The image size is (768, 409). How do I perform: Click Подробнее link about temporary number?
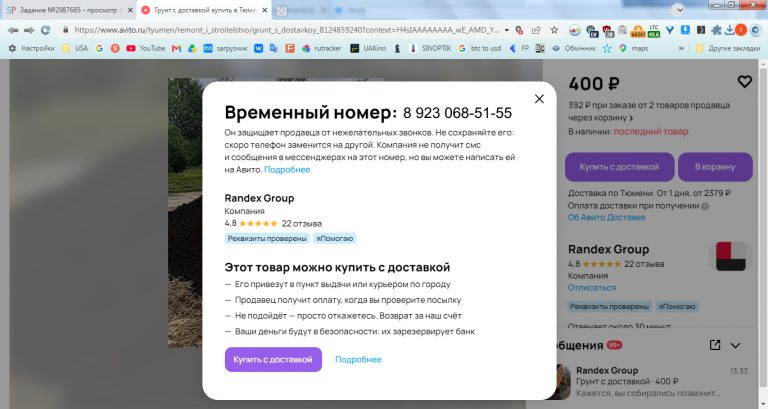(287, 170)
